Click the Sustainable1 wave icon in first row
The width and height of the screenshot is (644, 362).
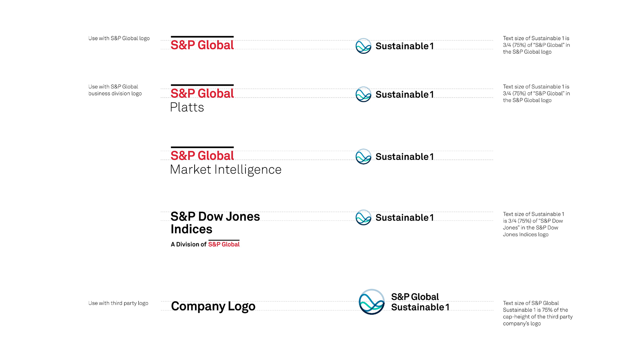[363, 46]
